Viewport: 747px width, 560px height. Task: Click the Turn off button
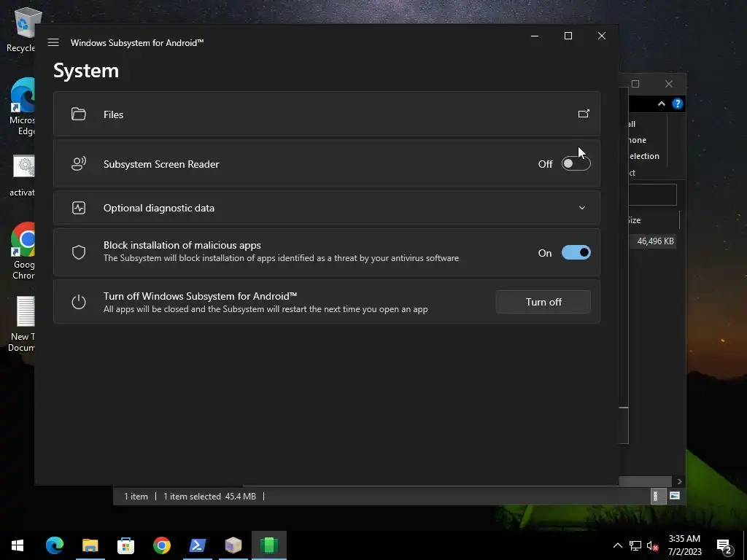(x=543, y=302)
